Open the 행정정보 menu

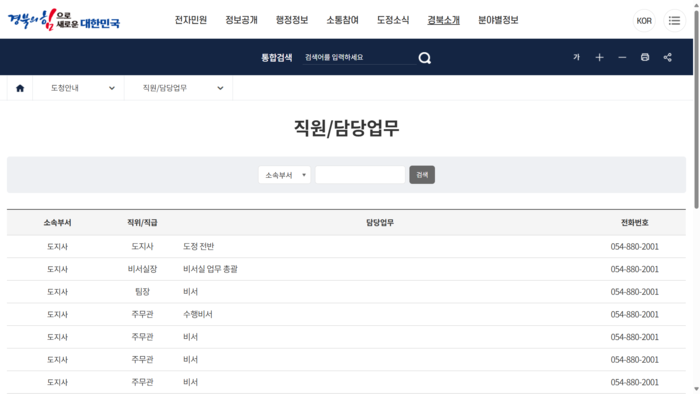[x=292, y=20]
